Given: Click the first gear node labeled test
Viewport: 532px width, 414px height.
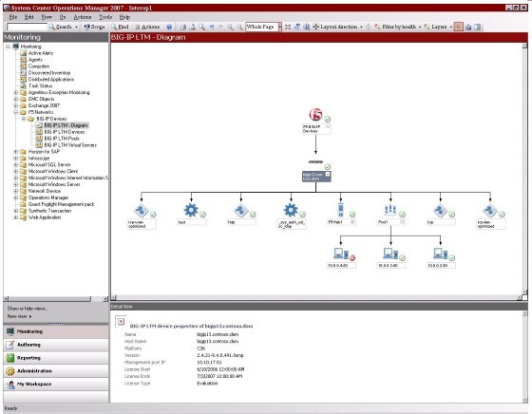Looking at the screenshot, I should tap(191, 210).
